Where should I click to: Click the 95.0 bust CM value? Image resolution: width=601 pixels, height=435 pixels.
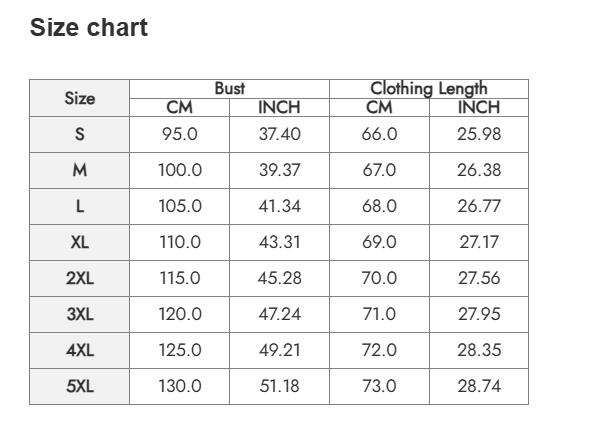(x=180, y=134)
